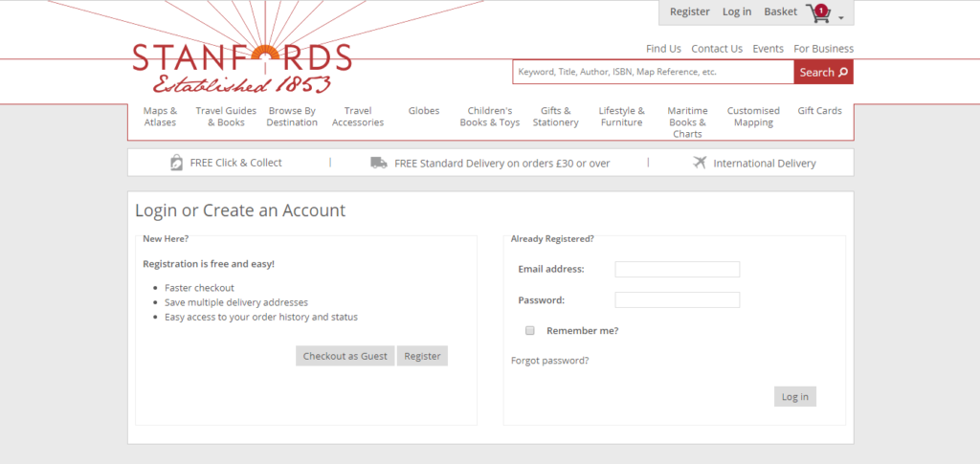The width and height of the screenshot is (980, 464).
Task: Open the Lifestyle & Furniture menu
Action: pyautogui.click(x=621, y=117)
